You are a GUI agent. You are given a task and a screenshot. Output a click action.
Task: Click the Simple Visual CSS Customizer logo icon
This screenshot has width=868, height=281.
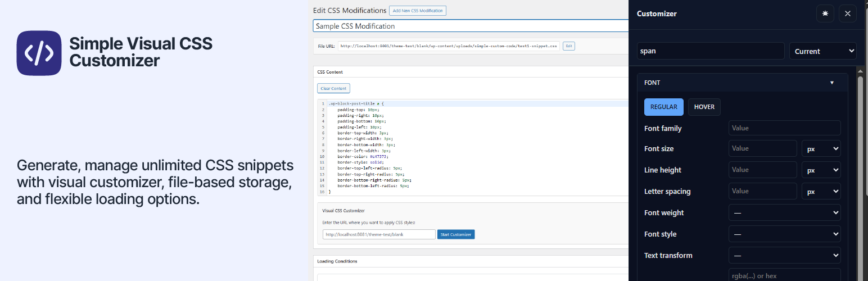point(39,53)
